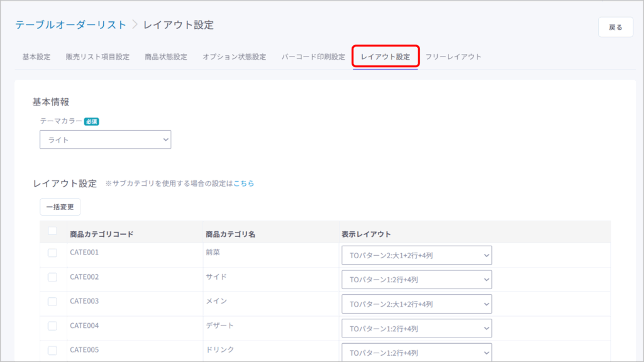Check the CATE001 row checkbox

tap(52, 253)
